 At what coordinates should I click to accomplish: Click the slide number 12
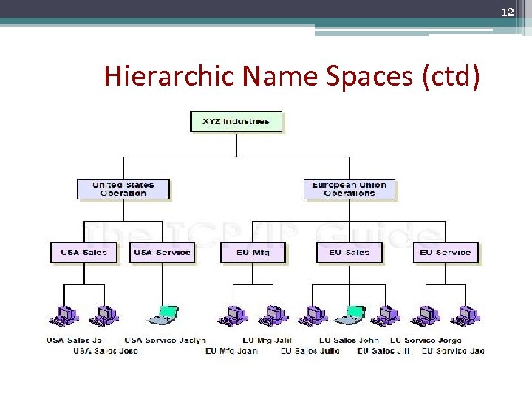click(x=508, y=12)
